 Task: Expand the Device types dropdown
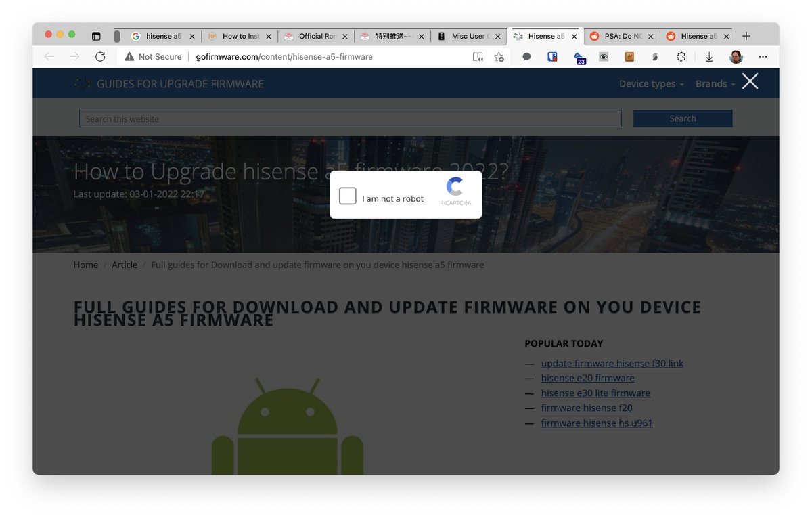[x=652, y=84]
